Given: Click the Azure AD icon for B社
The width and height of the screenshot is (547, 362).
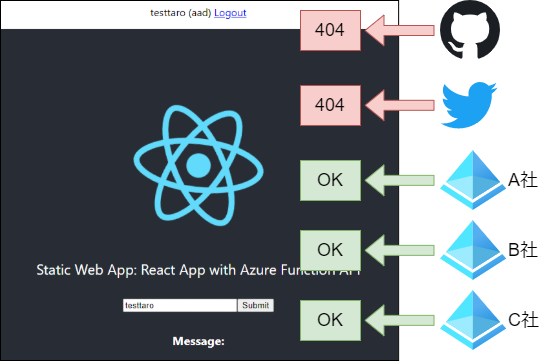Looking at the screenshot, I should [x=473, y=250].
